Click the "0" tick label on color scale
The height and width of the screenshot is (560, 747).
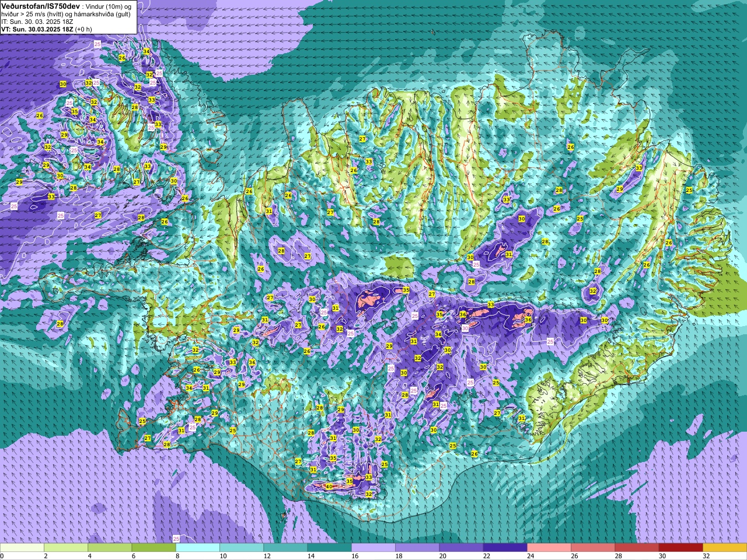tap(2, 556)
